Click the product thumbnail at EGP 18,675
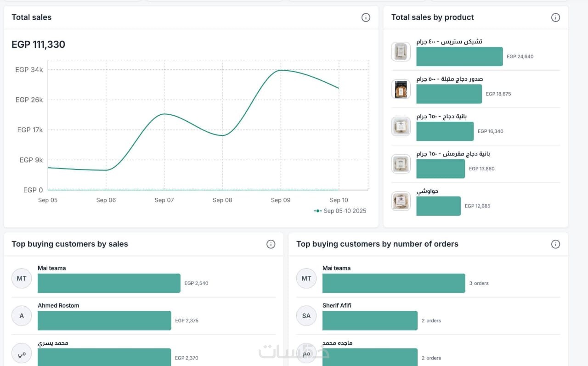The height and width of the screenshot is (366, 588). (x=401, y=89)
